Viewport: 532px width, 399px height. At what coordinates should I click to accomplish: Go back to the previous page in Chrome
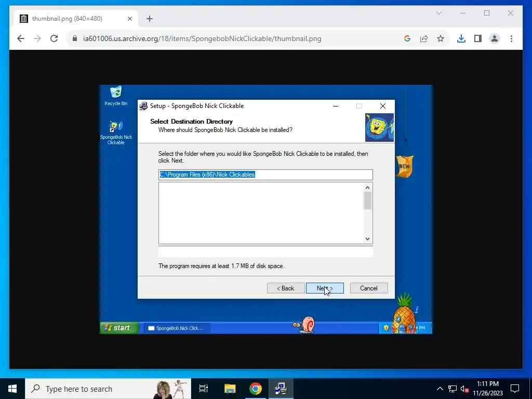coord(21,38)
